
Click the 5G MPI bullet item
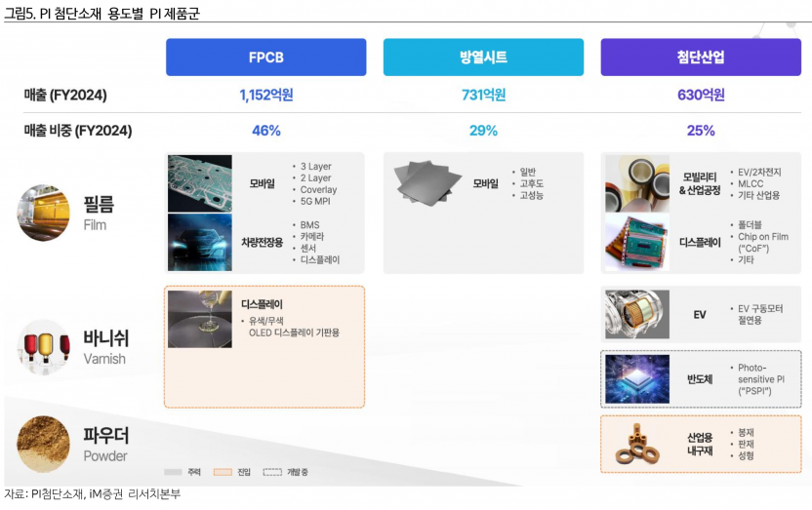pyautogui.click(x=315, y=201)
